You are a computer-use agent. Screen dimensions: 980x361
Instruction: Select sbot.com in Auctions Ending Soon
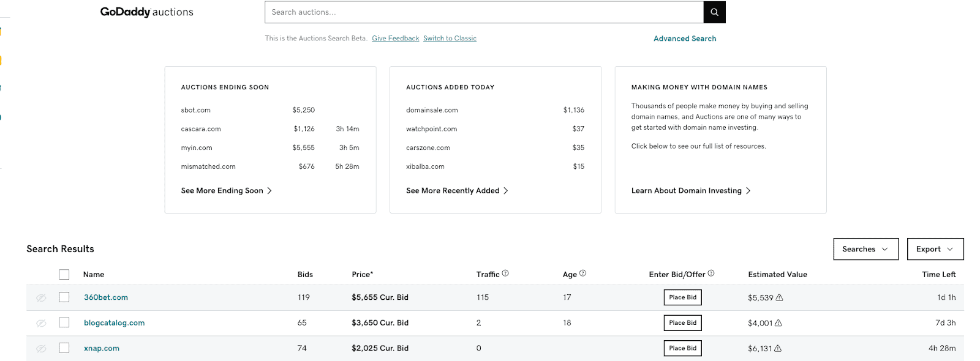coord(196,110)
